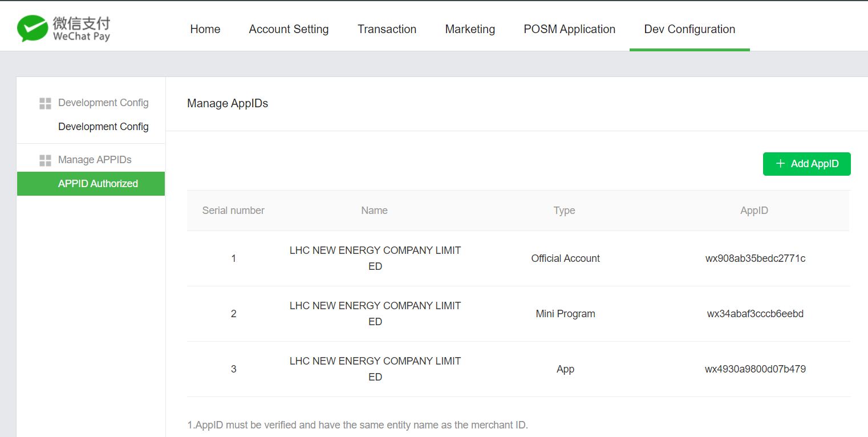Switch to the Transaction tab
The height and width of the screenshot is (437, 868).
387,29
